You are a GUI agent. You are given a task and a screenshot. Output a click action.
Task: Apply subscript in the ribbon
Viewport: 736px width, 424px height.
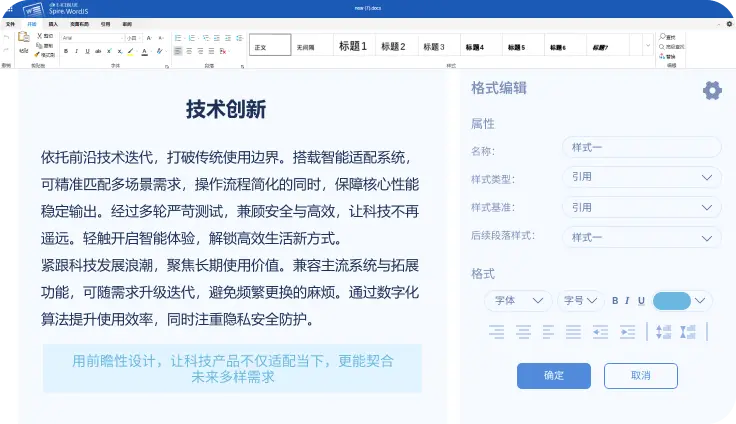click(x=120, y=51)
